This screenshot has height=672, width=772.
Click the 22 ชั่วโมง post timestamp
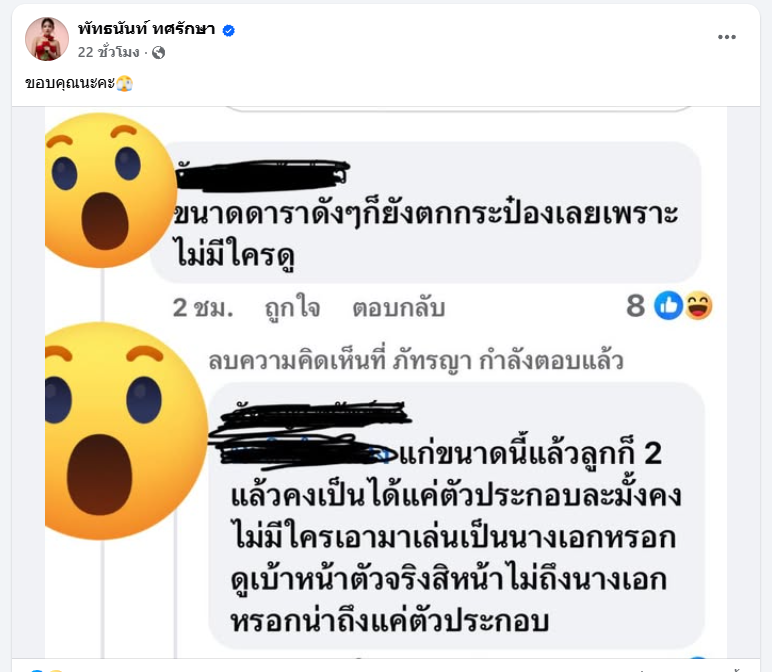(x=108, y=52)
